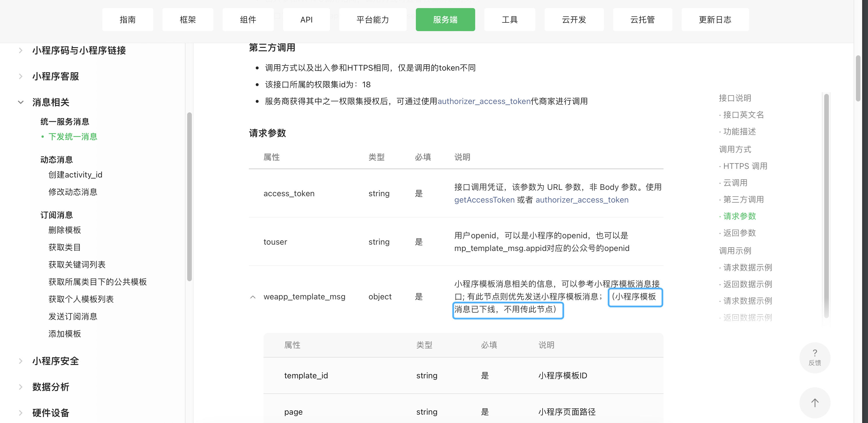Click the left sidebar scrollbar thumb
This screenshot has height=423, width=868.
coord(189,195)
